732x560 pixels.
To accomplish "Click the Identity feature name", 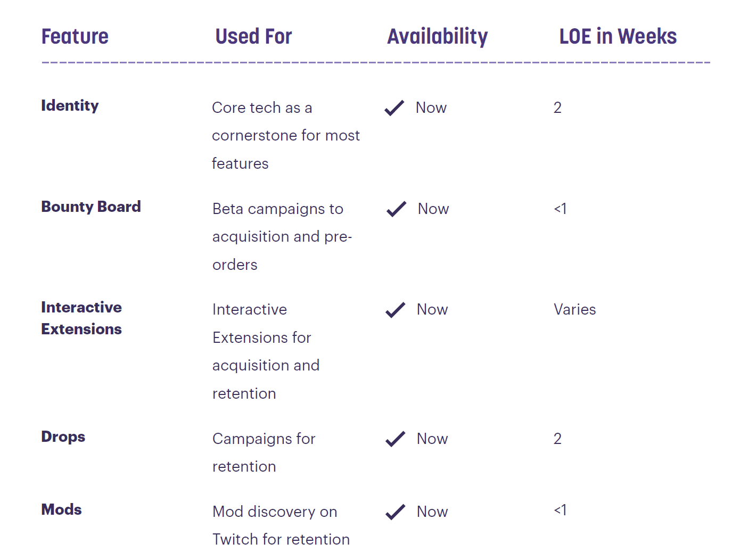I will [70, 105].
